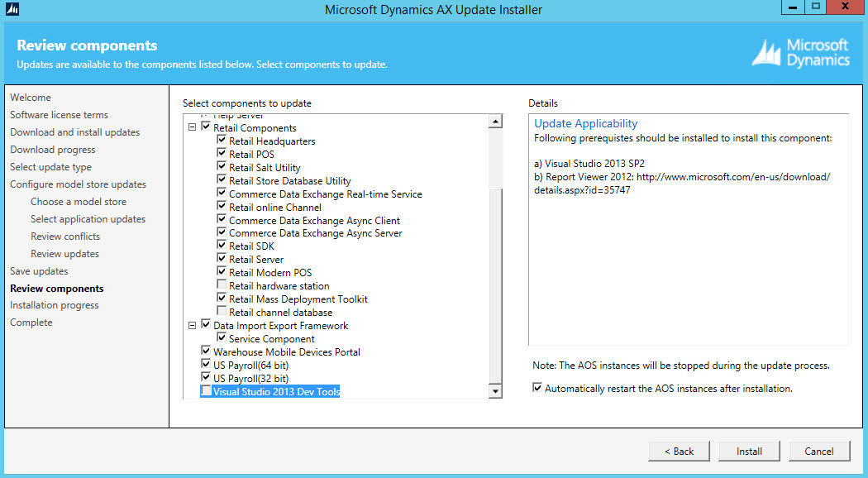Check the Visual Studio 2013 Dev Tools box

pyautogui.click(x=206, y=391)
